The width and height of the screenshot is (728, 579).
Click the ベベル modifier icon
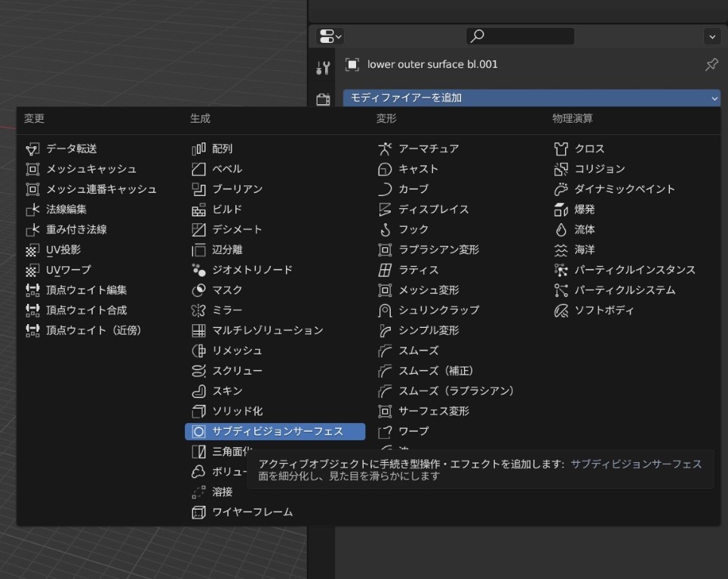click(198, 169)
